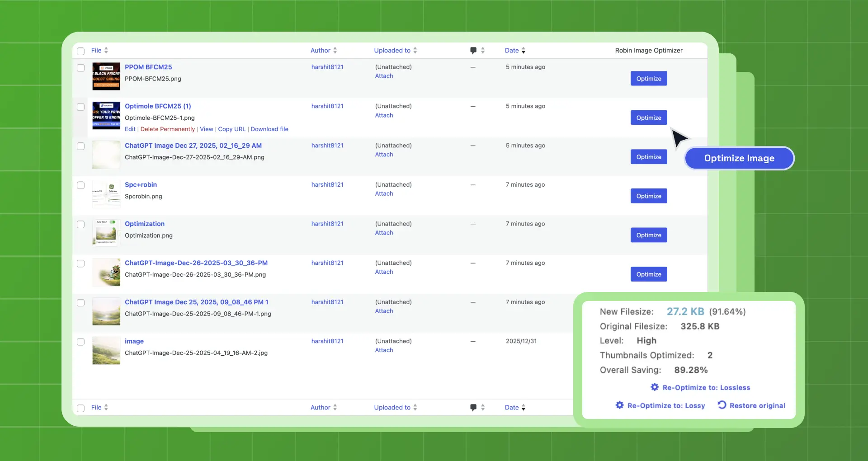The image size is (868, 461).
Task: Click the Date sort chevron in bottom row
Action: click(x=523, y=407)
